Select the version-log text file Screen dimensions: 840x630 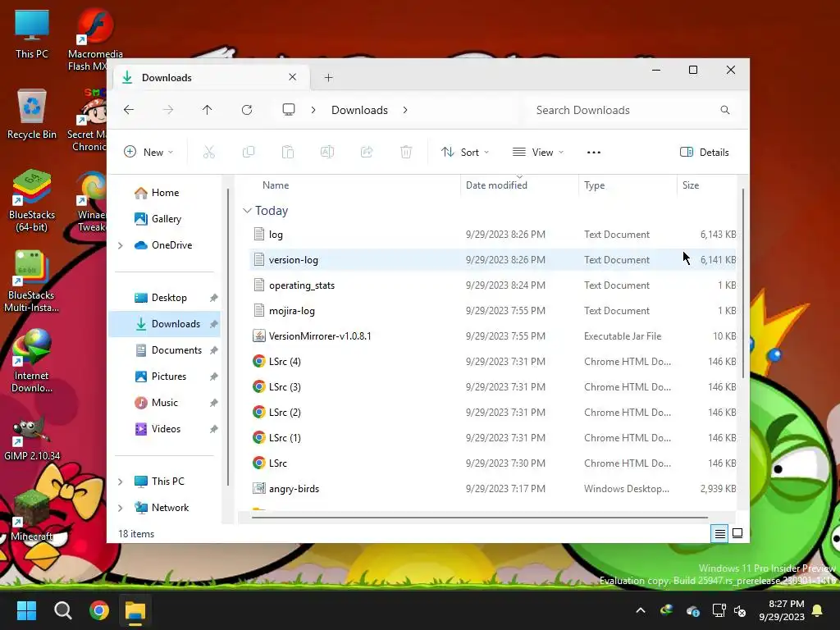[492, 260]
